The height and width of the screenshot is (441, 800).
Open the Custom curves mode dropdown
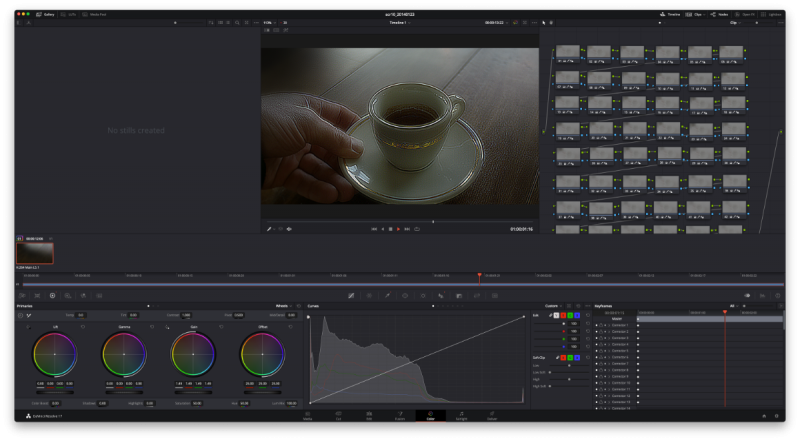click(554, 306)
